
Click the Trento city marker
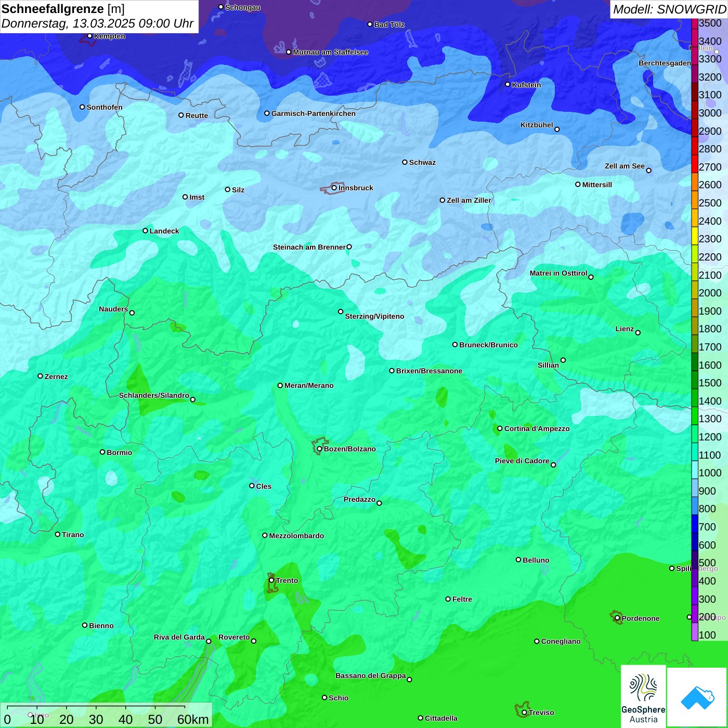271,580
